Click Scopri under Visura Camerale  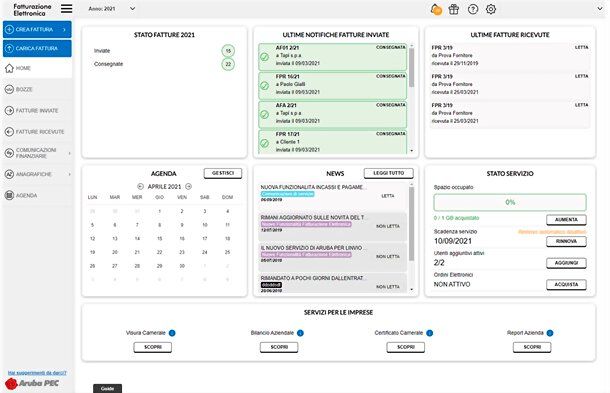pos(153,347)
